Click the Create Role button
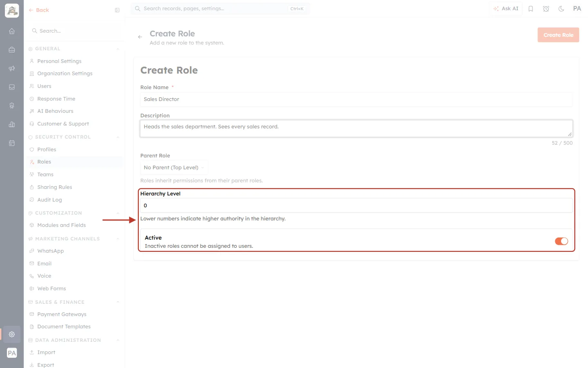 click(x=558, y=35)
